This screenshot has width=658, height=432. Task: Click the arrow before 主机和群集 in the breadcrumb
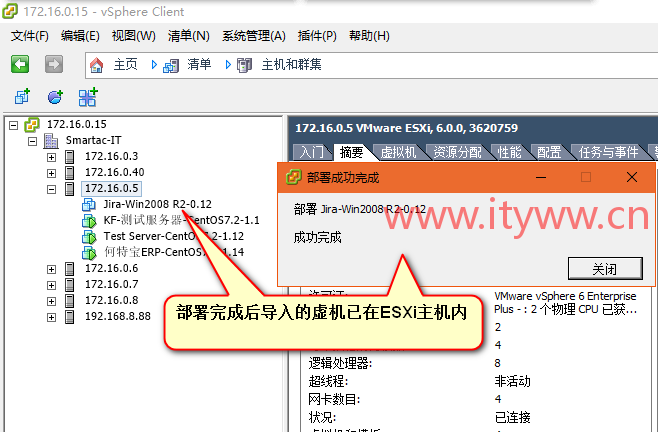(x=228, y=65)
